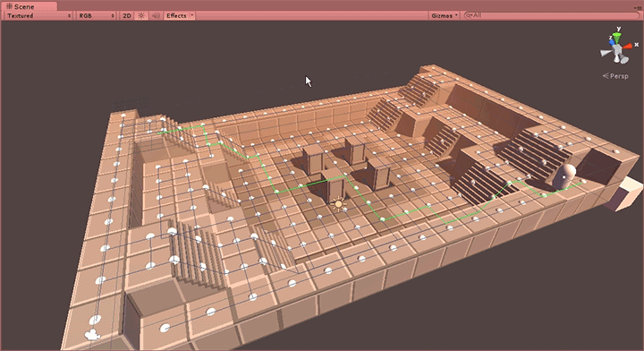Viewport: 644px width, 351px height.
Task: Click the search magnifier icon in scene search
Action: coord(469,15)
